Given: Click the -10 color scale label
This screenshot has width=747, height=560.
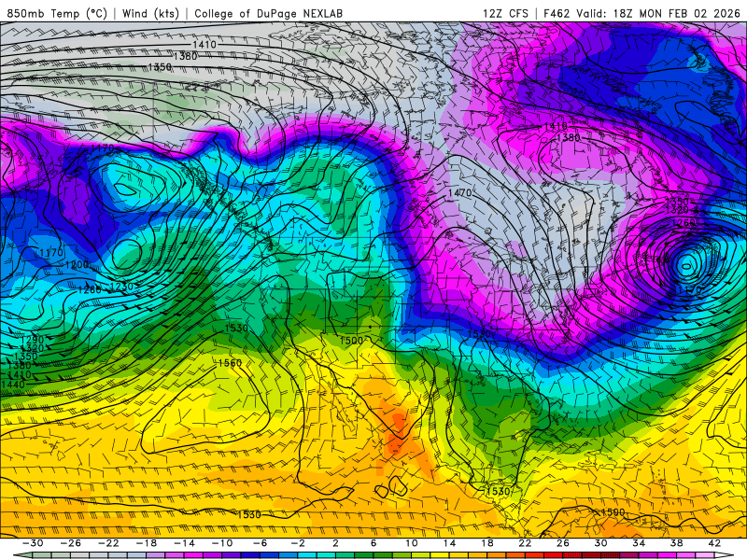Looking at the screenshot, I should point(222,543).
